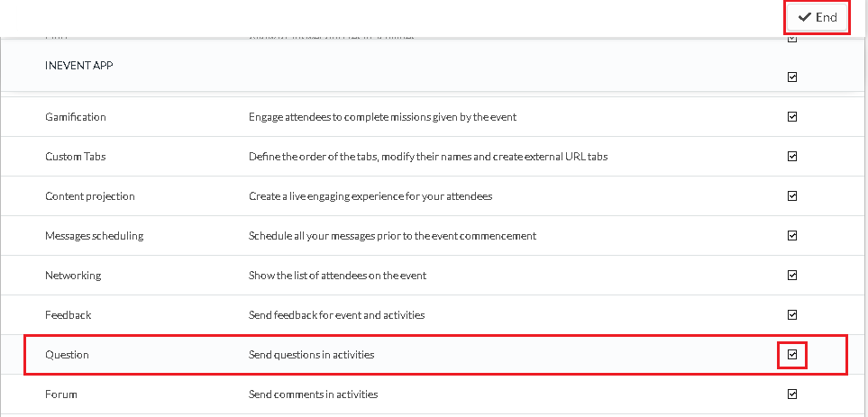Image resolution: width=868 pixels, height=417 pixels.
Task: Toggle the INEVENT APP section checkbox
Action: [x=792, y=77]
